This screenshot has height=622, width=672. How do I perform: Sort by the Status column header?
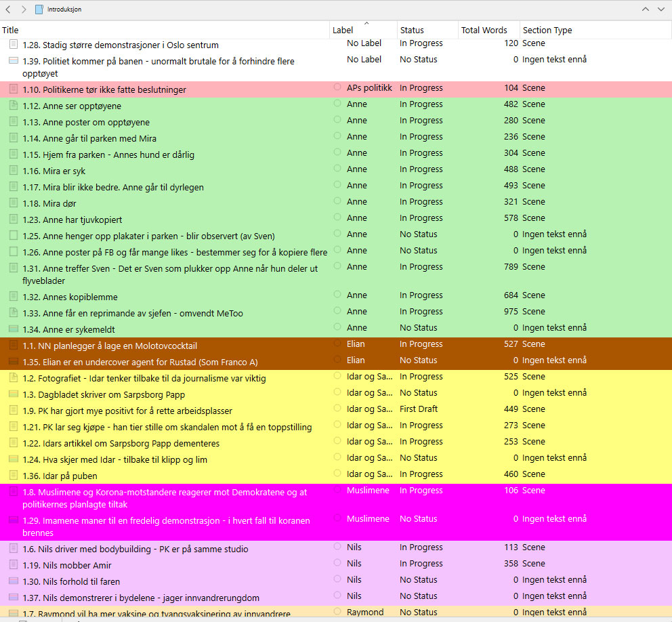click(x=427, y=30)
